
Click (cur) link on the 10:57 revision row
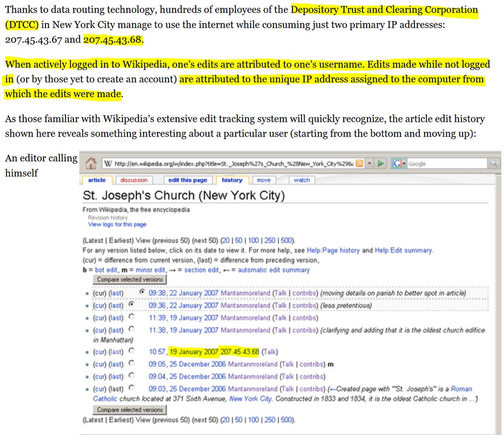[100, 352]
